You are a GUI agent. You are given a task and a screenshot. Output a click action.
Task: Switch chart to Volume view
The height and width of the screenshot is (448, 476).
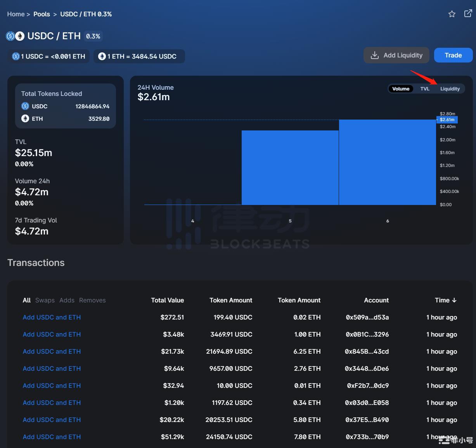point(401,89)
